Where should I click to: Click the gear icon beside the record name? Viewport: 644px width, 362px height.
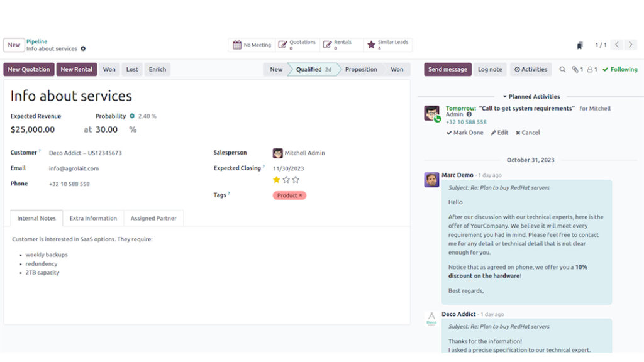83,49
